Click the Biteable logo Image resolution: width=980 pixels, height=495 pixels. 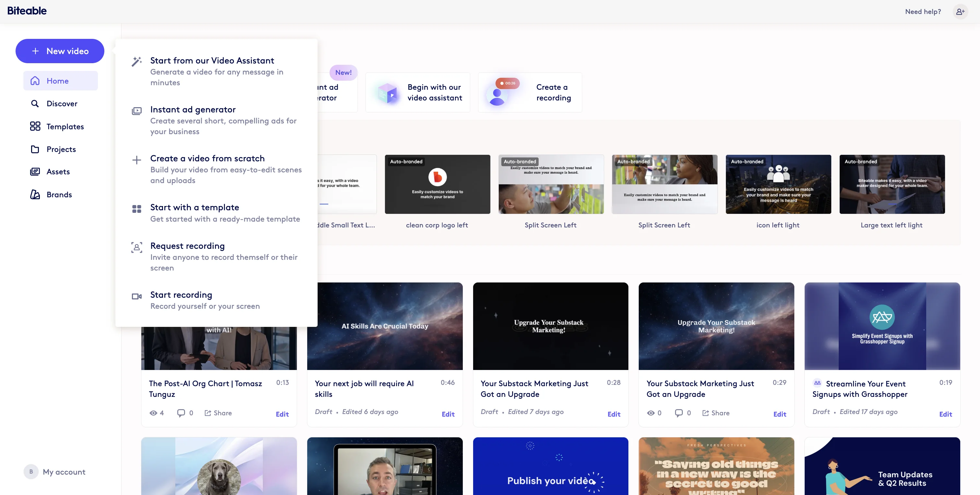pos(27,10)
